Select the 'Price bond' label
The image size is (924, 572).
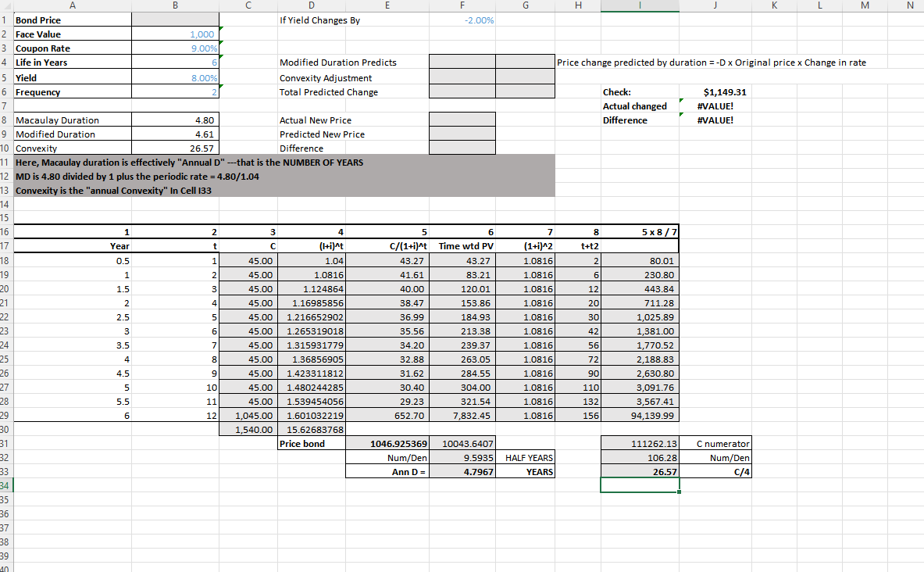pos(311,443)
